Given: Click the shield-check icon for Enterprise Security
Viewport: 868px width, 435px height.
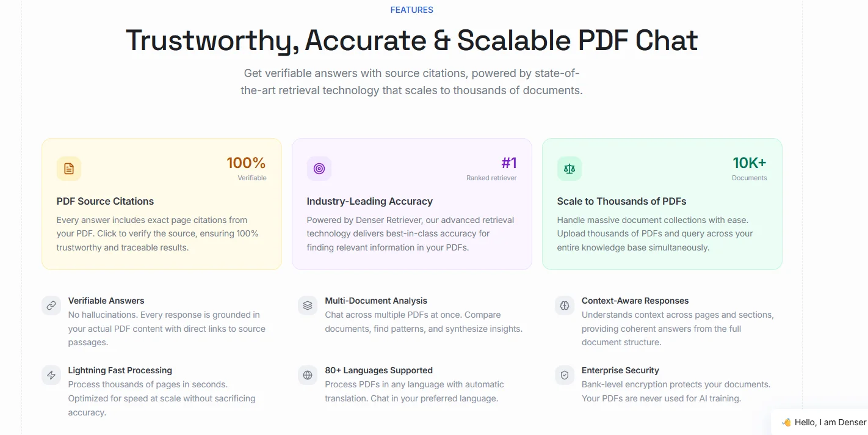Looking at the screenshot, I should (x=564, y=375).
